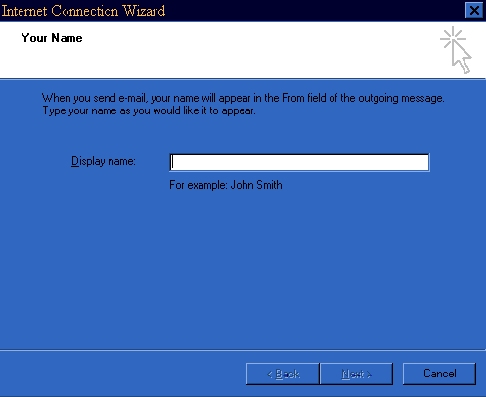Cancel the Internet Connection Wizard
Screen dimensions: 486x397
(x=439, y=374)
